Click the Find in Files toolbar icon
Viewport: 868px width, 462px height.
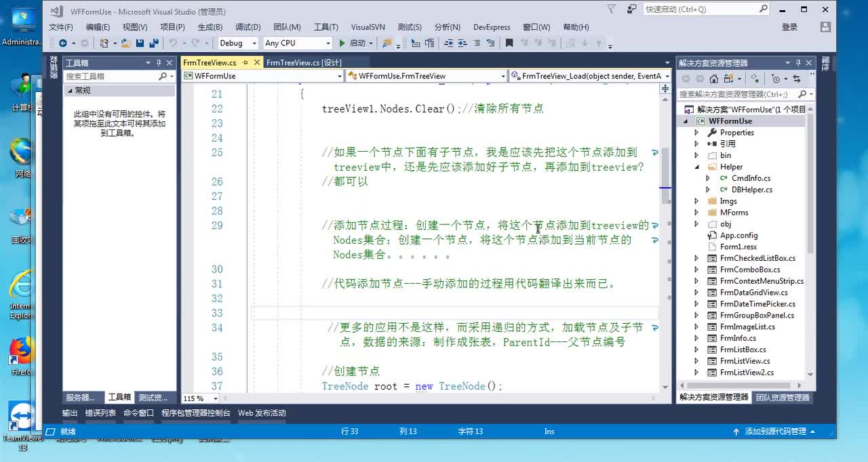tap(387, 43)
